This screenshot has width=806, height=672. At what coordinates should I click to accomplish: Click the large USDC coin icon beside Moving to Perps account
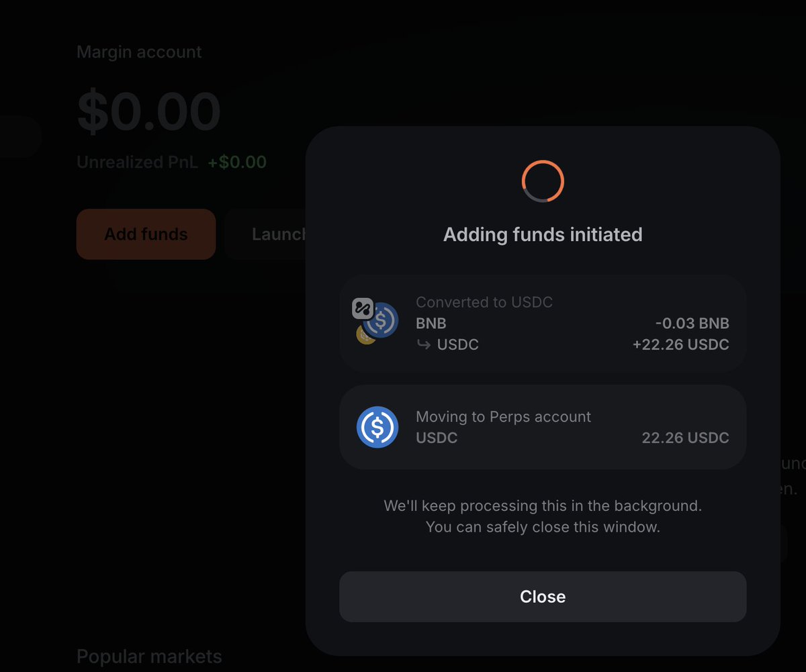[377, 427]
